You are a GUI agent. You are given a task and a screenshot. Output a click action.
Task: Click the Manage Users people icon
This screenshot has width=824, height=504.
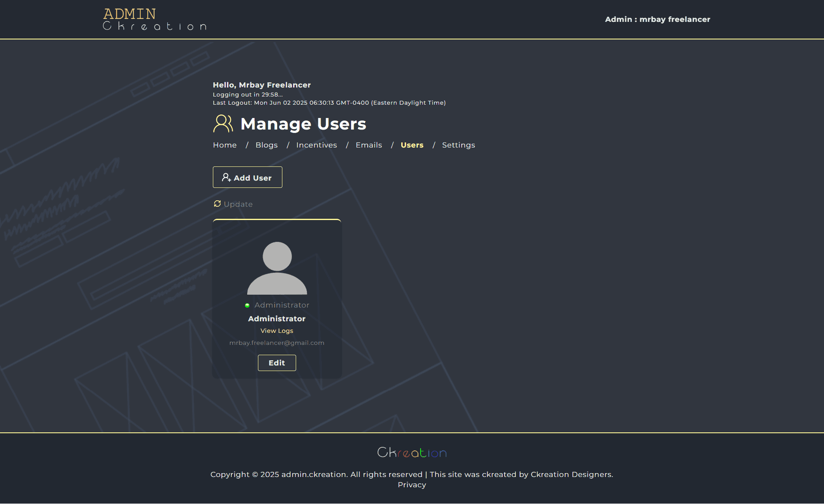[x=223, y=124]
